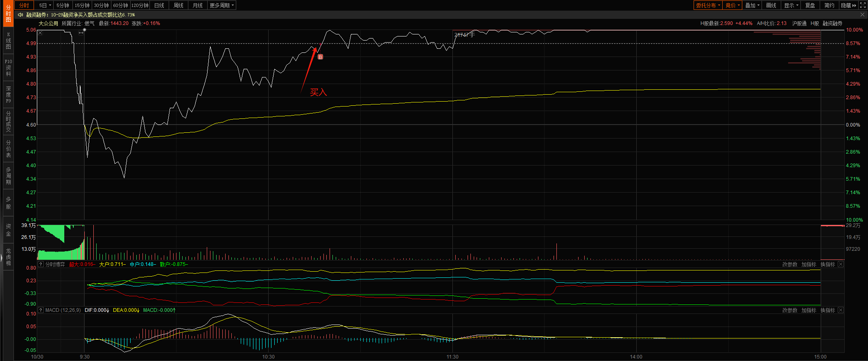
Task: Open the 叠加 dropdown
Action: pos(752,5)
